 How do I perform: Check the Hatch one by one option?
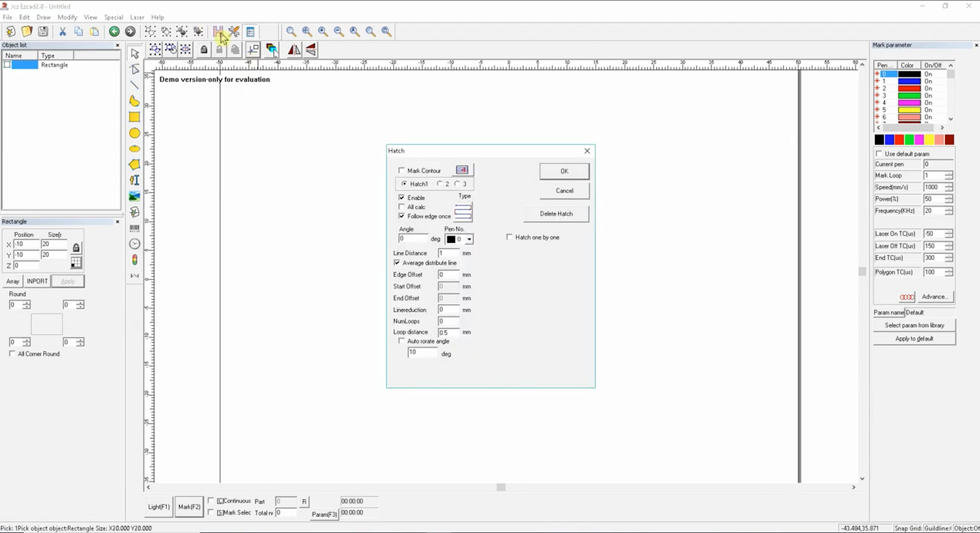tap(510, 237)
